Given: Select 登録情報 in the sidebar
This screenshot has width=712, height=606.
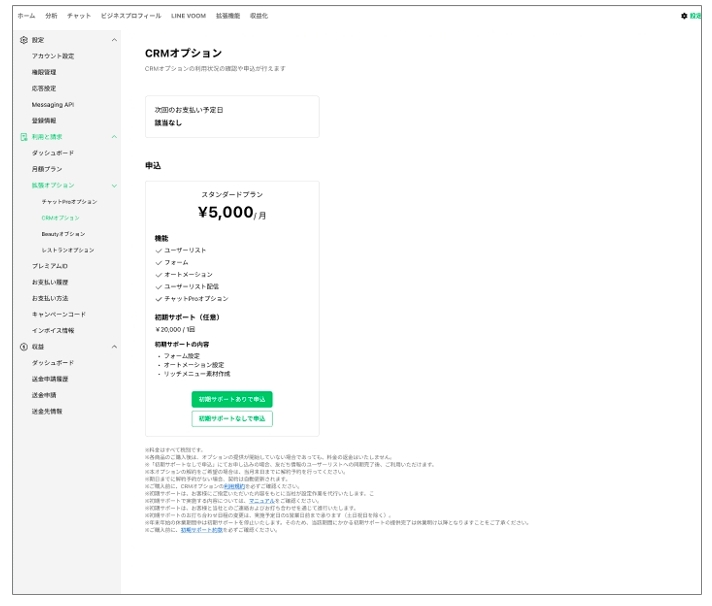Looking at the screenshot, I should (44, 121).
